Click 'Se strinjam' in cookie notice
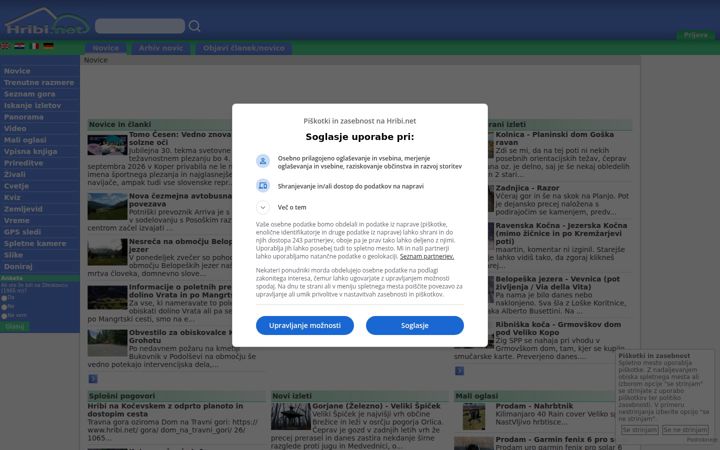This screenshot has height=450, width=720. pos(640,430)
